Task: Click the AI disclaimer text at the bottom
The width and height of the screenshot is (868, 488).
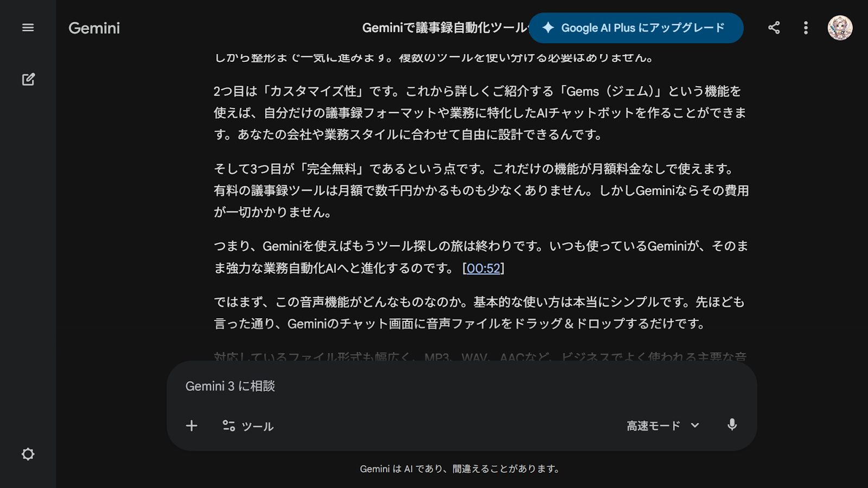Action: (x=460, y=468)
